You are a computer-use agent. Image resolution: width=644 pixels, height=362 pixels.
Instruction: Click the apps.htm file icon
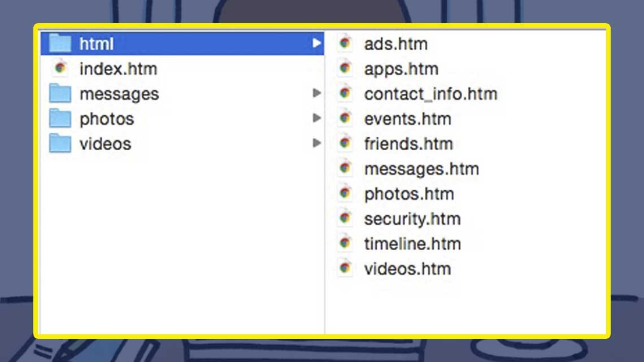pos(345,69)
